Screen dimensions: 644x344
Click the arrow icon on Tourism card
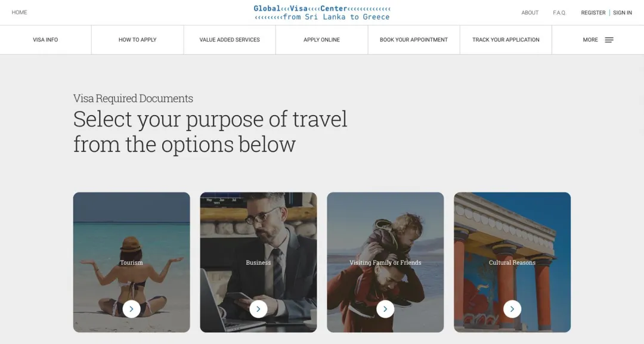[132, 309]
